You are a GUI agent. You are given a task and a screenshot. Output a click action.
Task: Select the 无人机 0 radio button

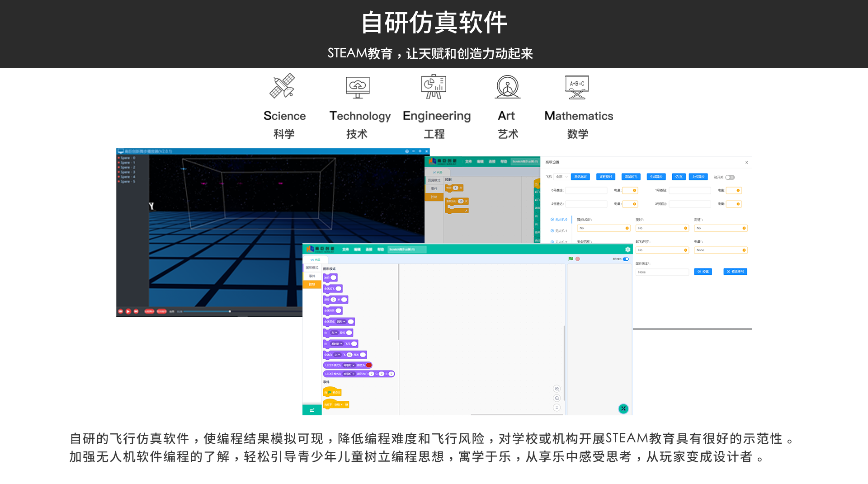[552, 219]
